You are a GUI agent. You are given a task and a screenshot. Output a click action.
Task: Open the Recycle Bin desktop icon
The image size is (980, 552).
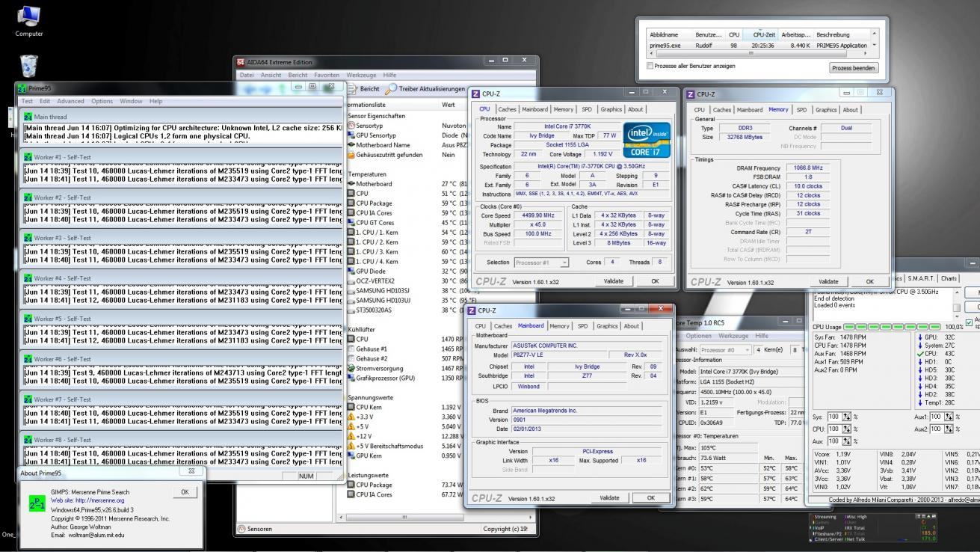28,65
